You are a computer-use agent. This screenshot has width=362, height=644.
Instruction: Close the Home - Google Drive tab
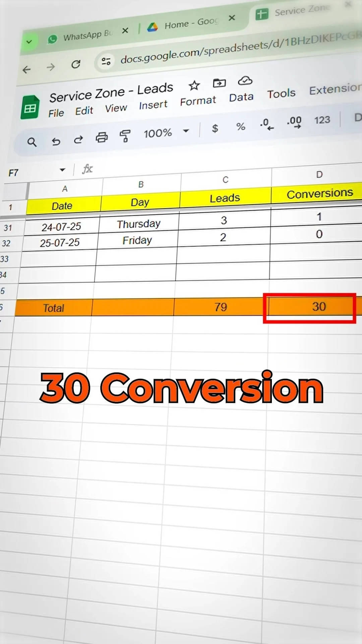(x=232, y=18)
